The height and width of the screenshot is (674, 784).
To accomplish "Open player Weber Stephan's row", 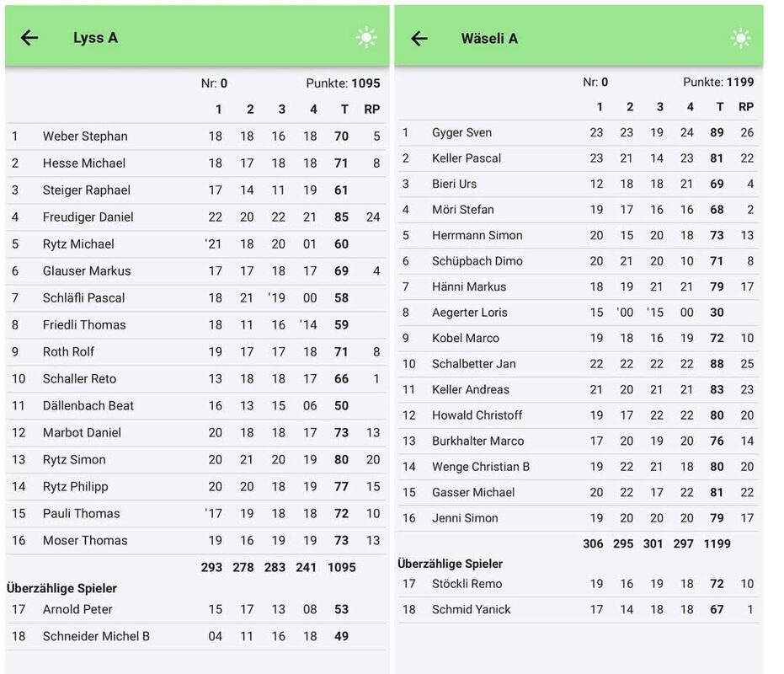I will pyautogui.click(x=85, y=136).
